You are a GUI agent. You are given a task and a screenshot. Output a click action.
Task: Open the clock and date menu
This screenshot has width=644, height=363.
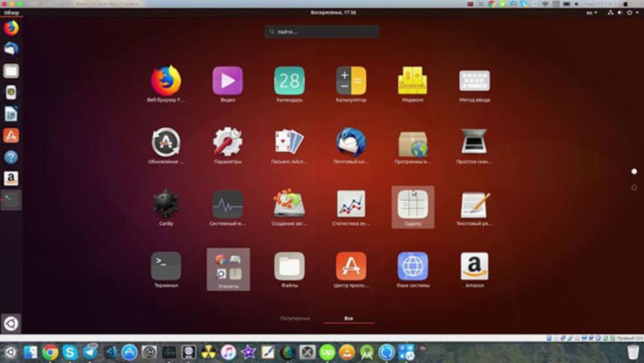[x=333, y=13]
